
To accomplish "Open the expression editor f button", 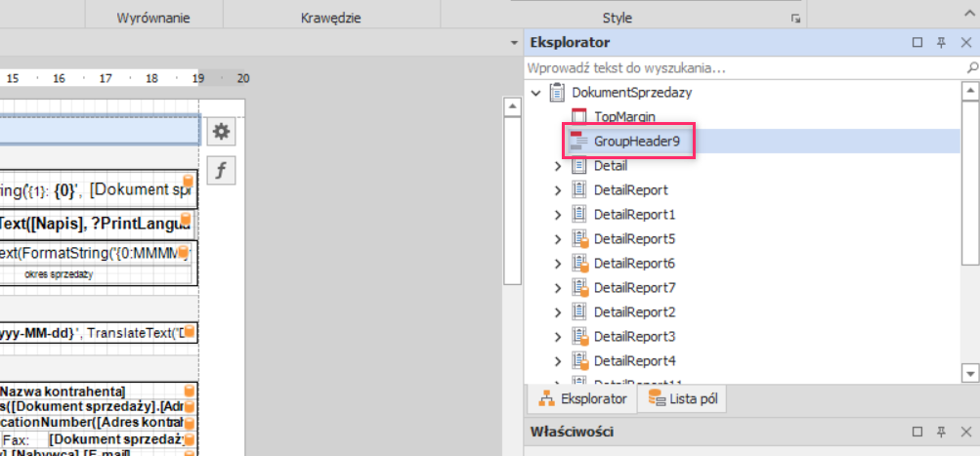I will pyautogui.click(x=221, y=171).
